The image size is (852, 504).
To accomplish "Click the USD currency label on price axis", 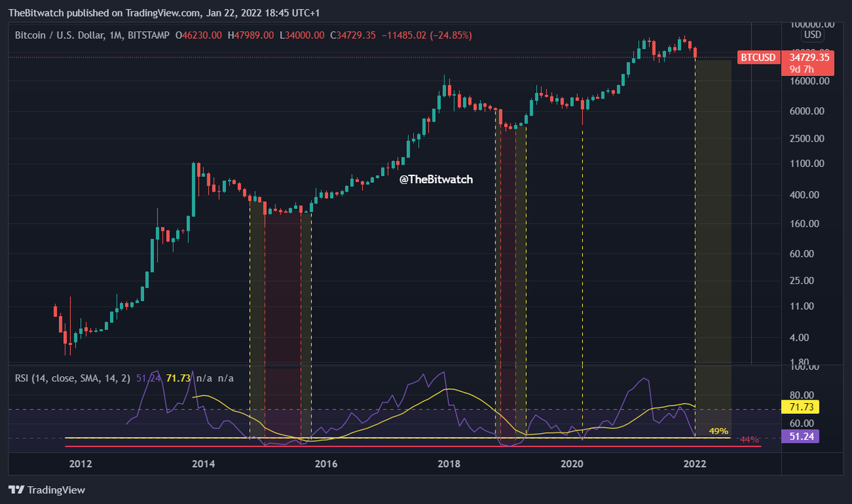I will coord(812,34).
